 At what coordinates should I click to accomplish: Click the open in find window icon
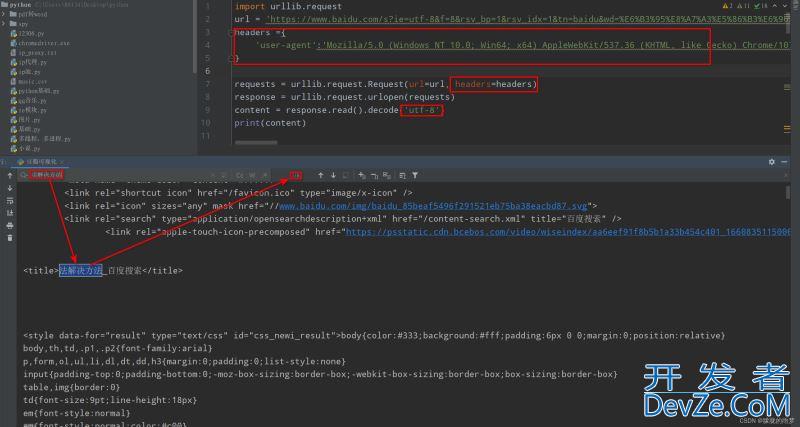coord(403,175)
